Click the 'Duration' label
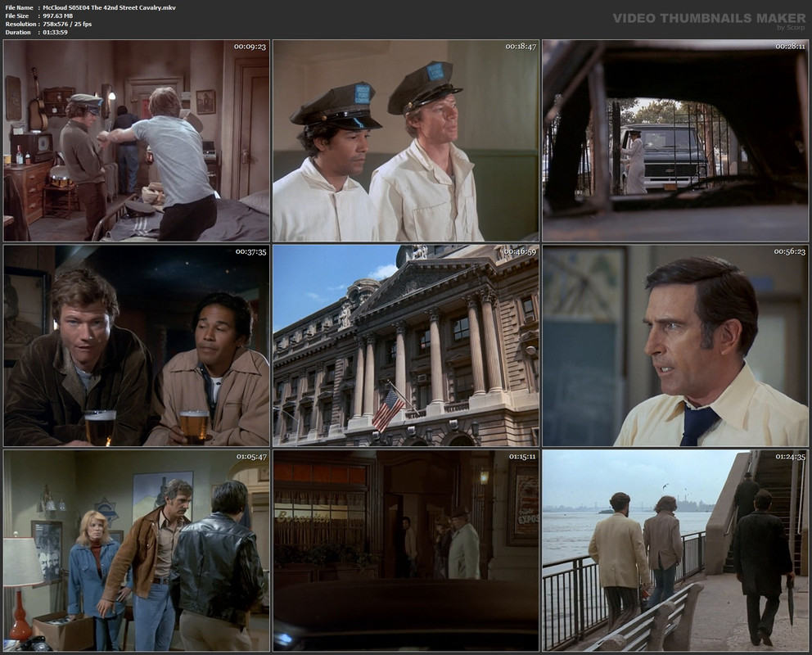This screenshot has width=812, height=655. [18, 32]
